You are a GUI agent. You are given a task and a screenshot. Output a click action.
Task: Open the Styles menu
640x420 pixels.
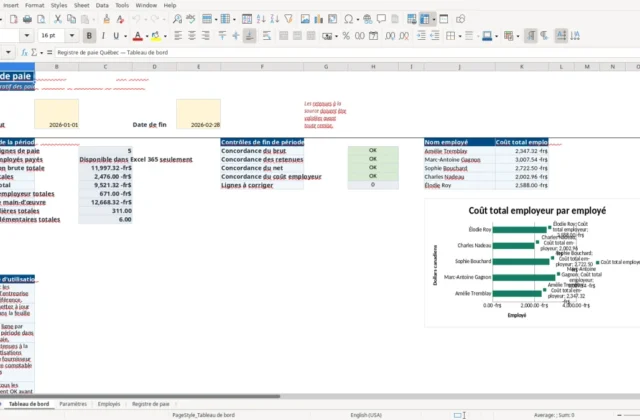tap(59, 5)
